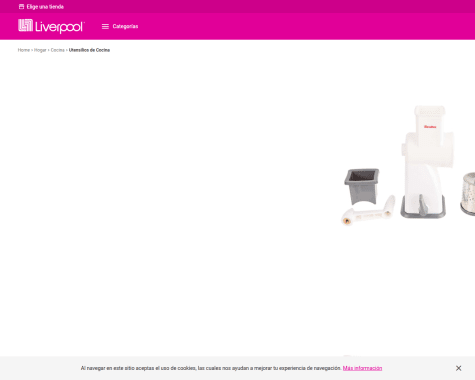Open the hamburger menu icon
Screen dimensions: 475x380
coord(105,26)
